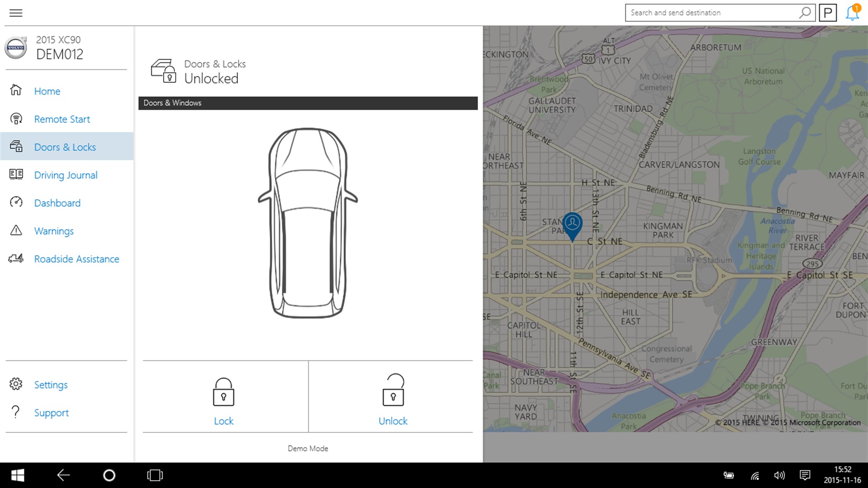Open the hamburger navigation menu
Image resolution: width=868 pixels, height=488 pixels.
pos(16,13)
